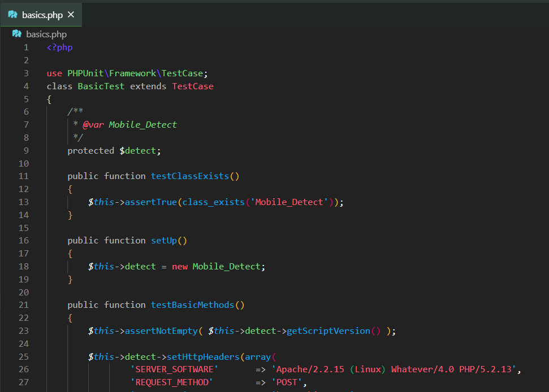Click 'testBasicMethods' function name

coord(193,305)
